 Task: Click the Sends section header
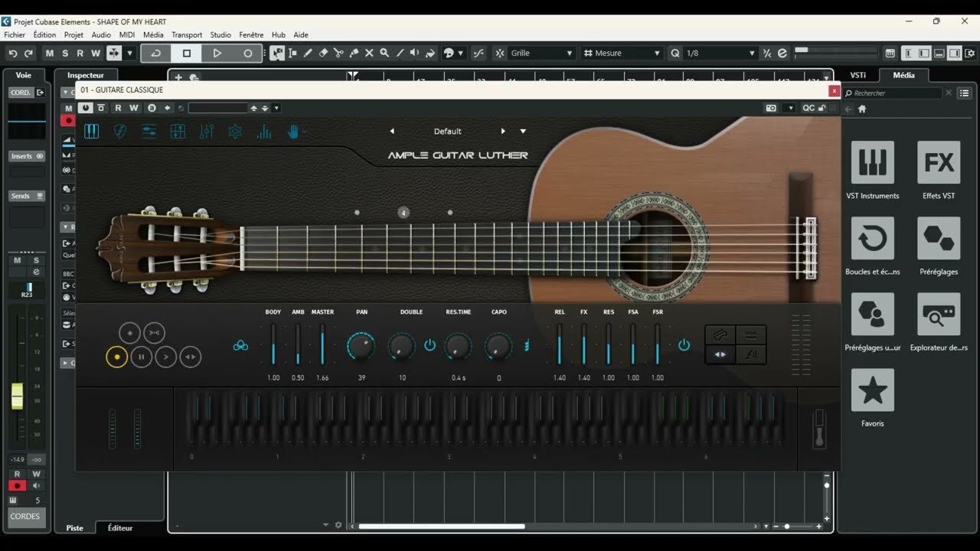coord(27,196)
